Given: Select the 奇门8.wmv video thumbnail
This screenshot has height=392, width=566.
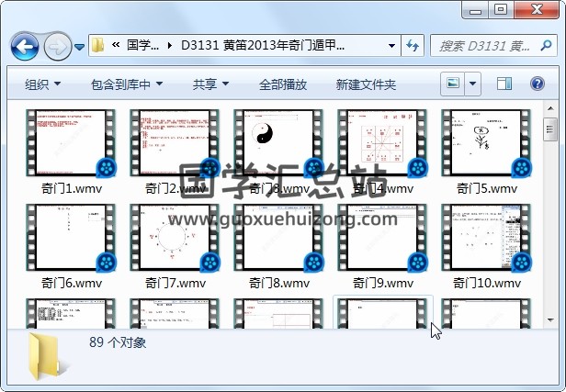Looking at the screenshot, I should pyautogui.click(x=278, y=237).
